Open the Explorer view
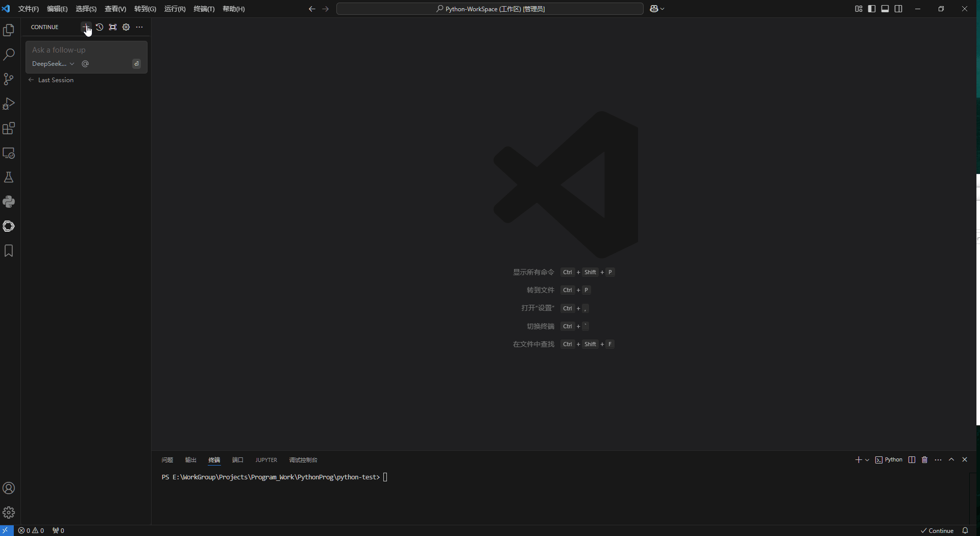 pos(9,30)
